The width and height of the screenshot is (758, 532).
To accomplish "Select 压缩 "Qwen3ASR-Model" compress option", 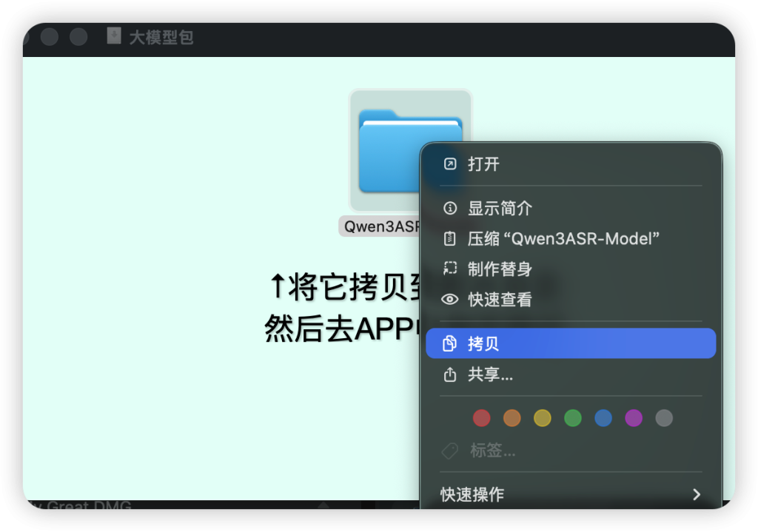I will (563, 238).
